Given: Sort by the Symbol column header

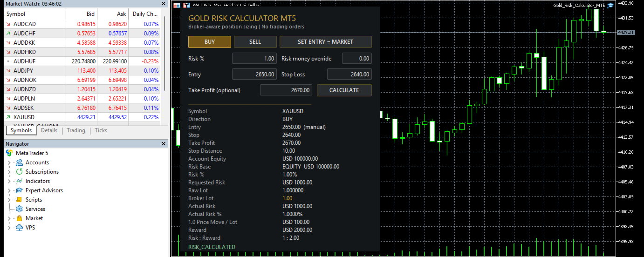Looking at the screenshot, I should coord(35,14).
